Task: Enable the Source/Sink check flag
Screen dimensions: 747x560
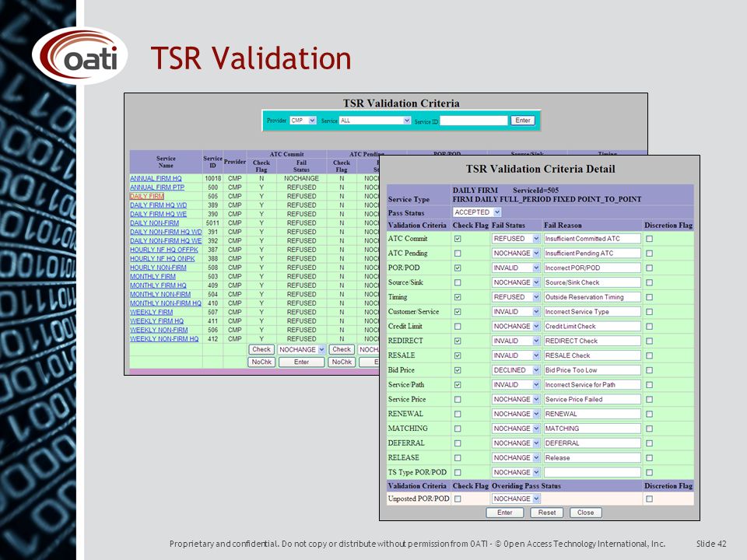Action: (x=458, y=282)
